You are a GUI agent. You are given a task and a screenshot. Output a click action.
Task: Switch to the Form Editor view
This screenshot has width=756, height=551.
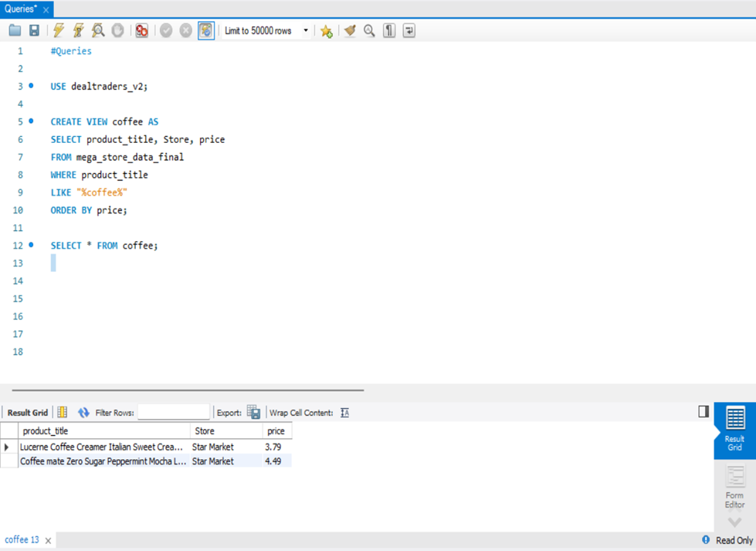734,488
